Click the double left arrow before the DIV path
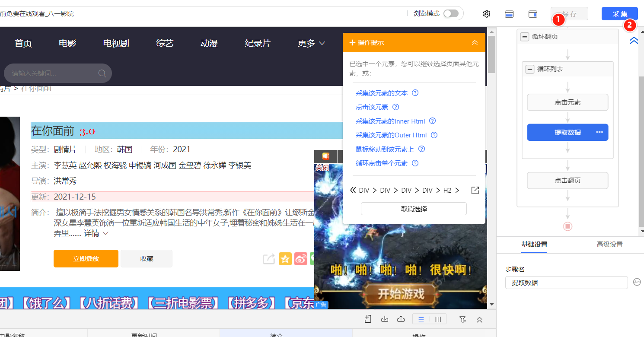 click(353, 191)
